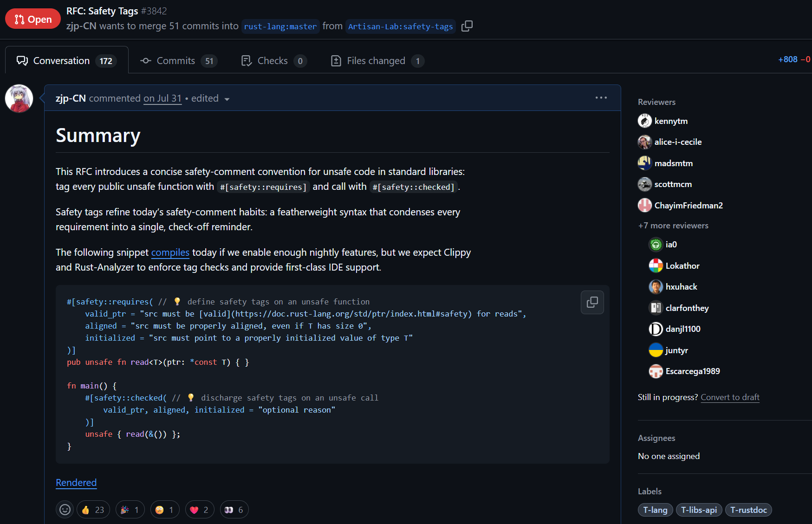Viewport: 812px width, 524px height.
Task: Click the +808 −0 diff stat
Action: (x=794, y=59)
